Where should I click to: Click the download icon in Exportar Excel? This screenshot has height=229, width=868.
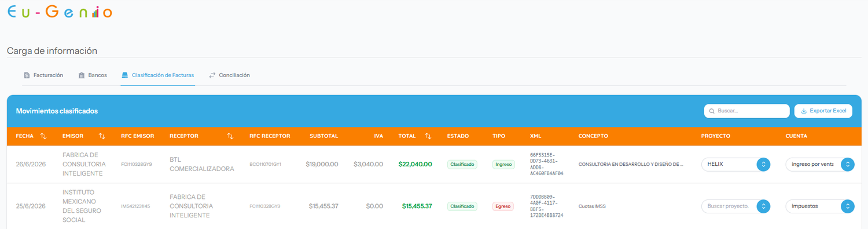pos(804,111)
